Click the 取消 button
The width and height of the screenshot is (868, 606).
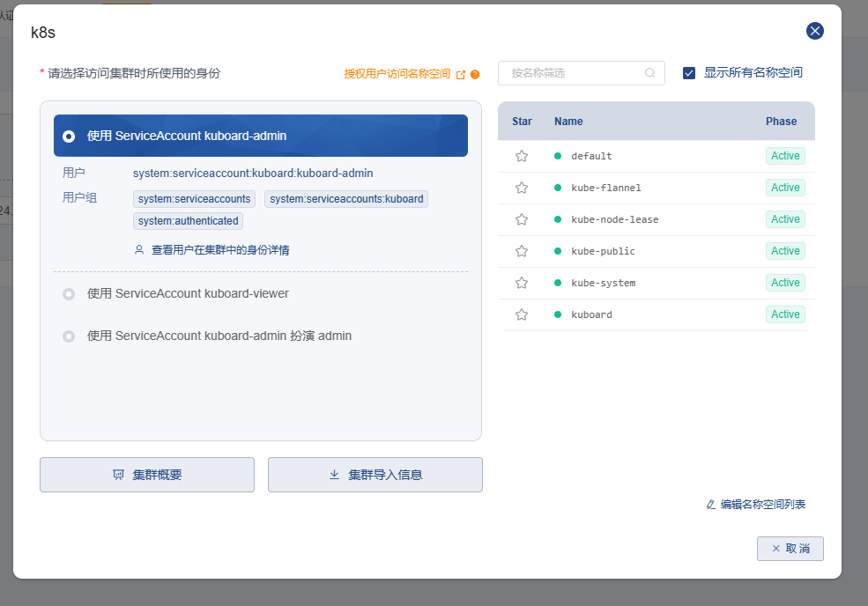790,549
